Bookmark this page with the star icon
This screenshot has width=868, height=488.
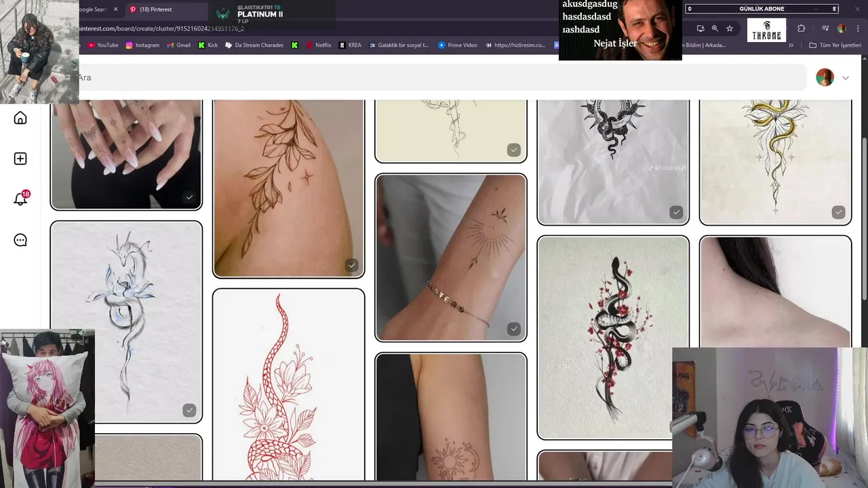point(730,28)
